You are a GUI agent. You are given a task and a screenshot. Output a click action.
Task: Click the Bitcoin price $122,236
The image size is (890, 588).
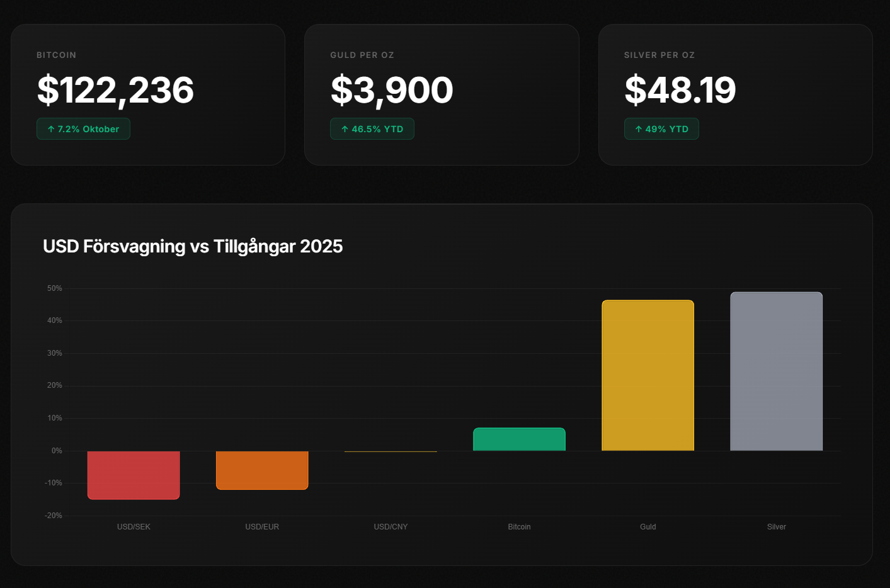point(115,90)
